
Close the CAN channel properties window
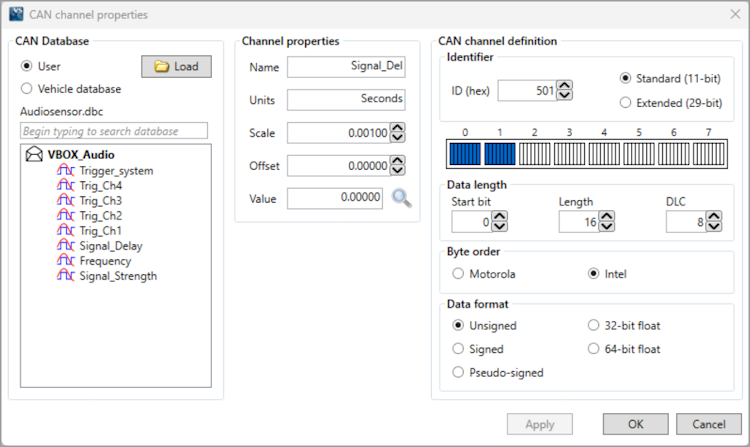point(735,14)
